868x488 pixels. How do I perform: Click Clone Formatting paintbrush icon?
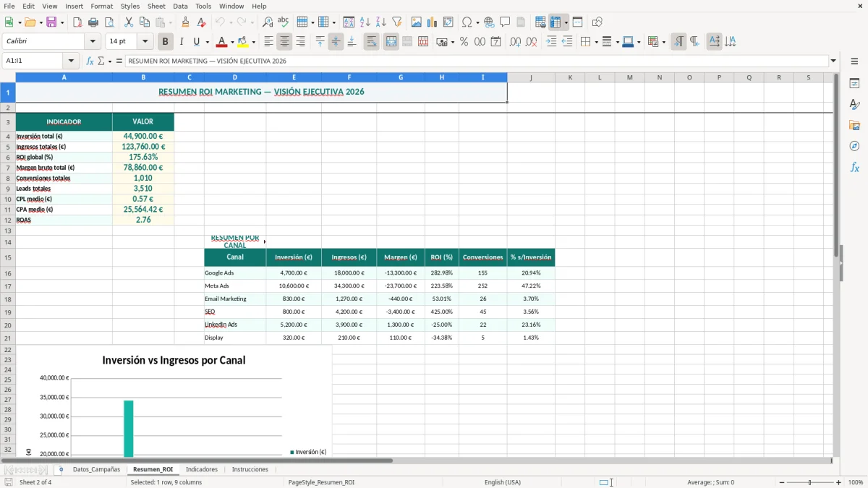[185, 22]
